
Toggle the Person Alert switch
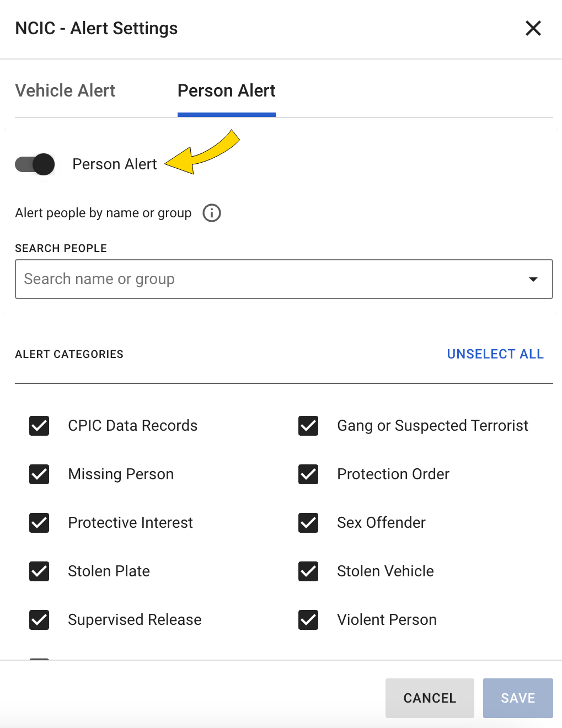tap(35, 164)
